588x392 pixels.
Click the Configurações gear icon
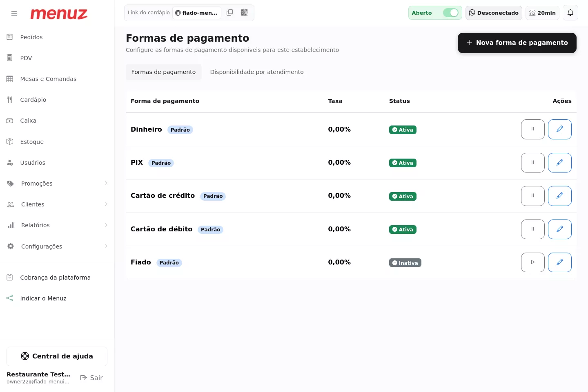pyautogui.click(x=11, y=246)
